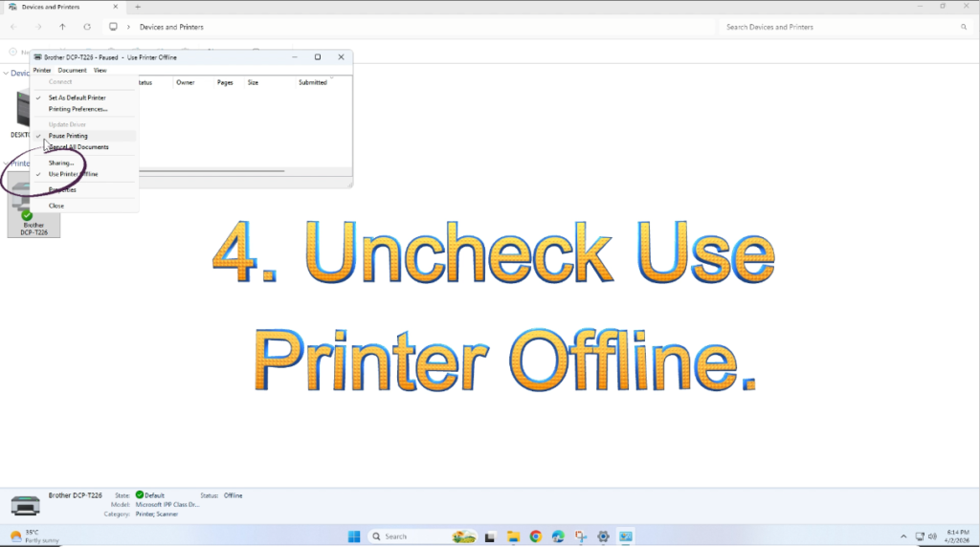
Task: Open Settings gear from taskbar
Action: coord(603,536)
